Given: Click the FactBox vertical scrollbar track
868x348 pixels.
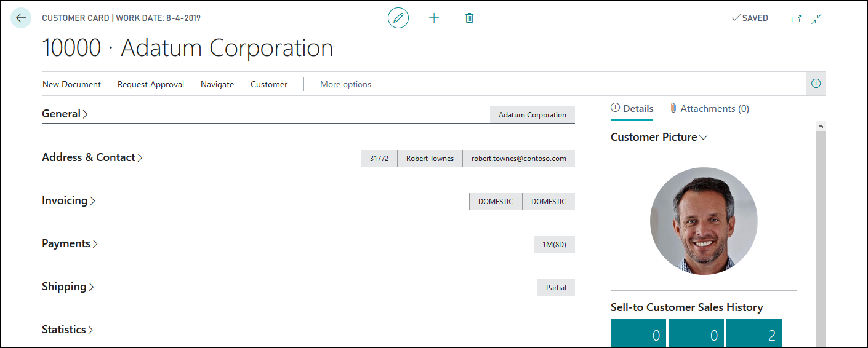Looking at the screenshot, I should (x=821, y=239).
